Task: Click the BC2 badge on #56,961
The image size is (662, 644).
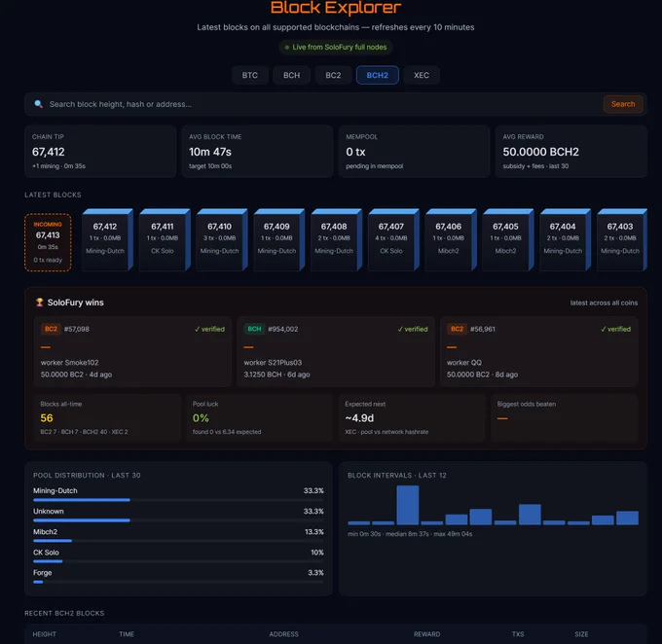Action: point(457,329)
